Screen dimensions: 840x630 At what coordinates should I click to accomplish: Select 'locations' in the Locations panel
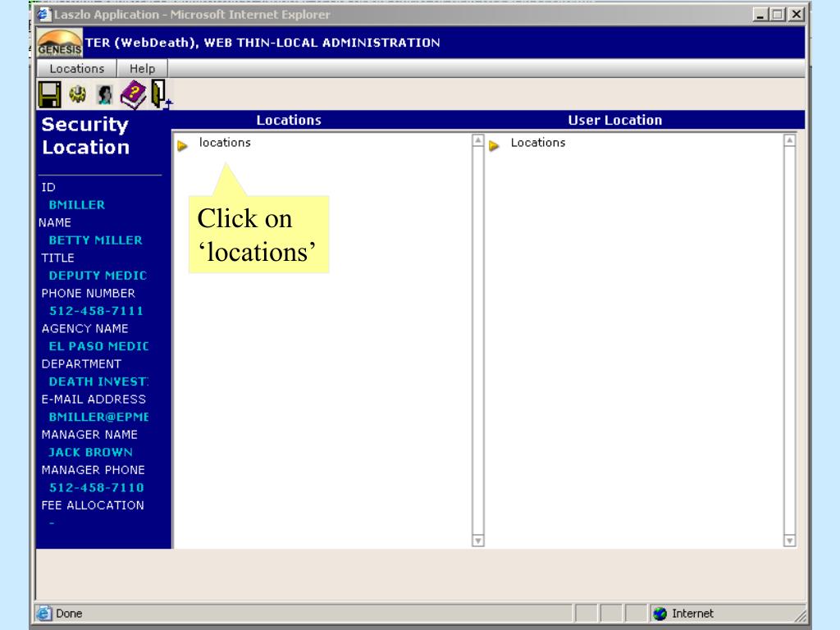(x=225, y=143)
